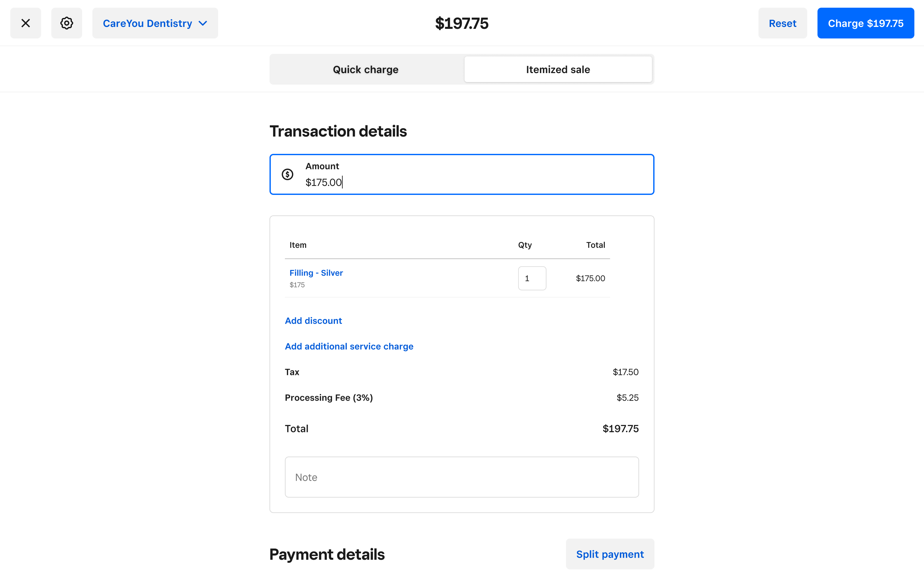
Task: Click the Tax line amount $17.50
Action: click(625, 372)
